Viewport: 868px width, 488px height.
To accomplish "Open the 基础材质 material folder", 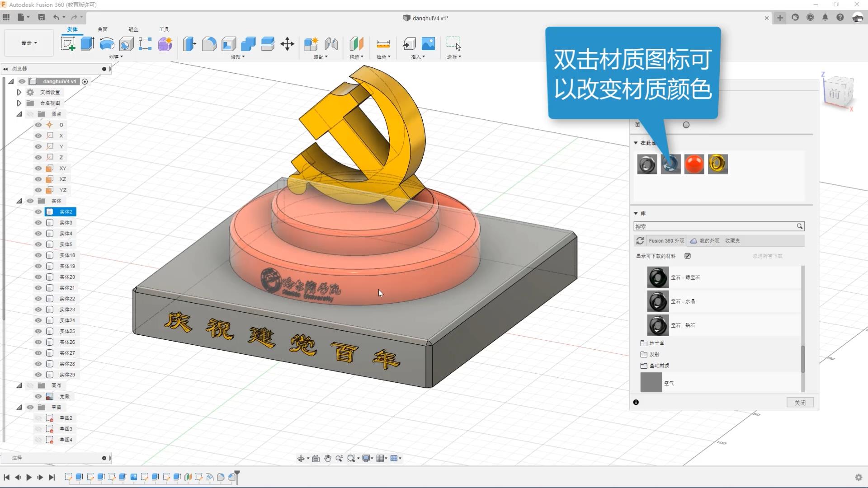I will tap(659, 366).
